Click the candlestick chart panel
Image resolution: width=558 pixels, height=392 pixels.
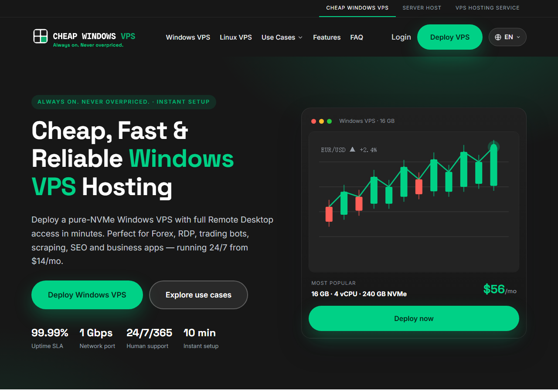click(414, 202)
